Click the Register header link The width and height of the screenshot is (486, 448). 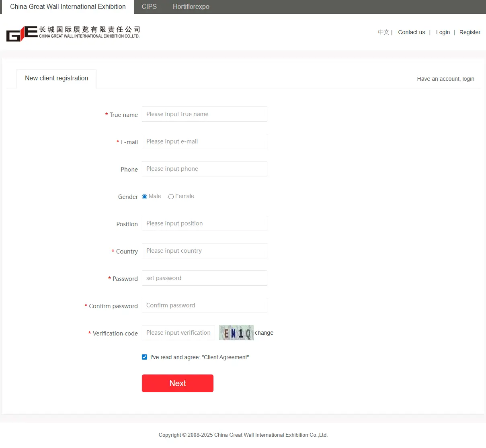[x=470, y=32]
